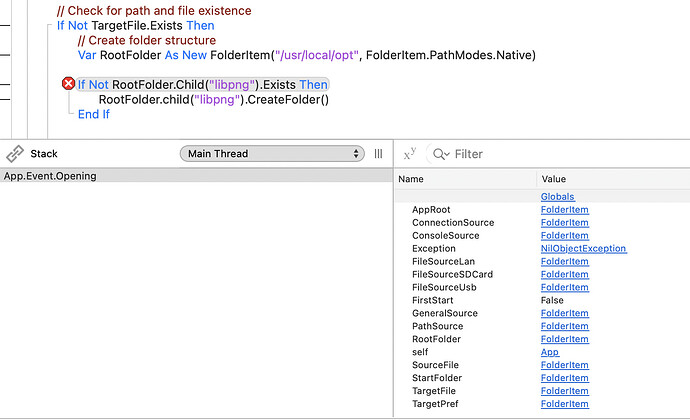The width and height of the screenshot is (690, 420).
Task: Open the SourceFile FolderItem value
Action: tap(565, 365)
